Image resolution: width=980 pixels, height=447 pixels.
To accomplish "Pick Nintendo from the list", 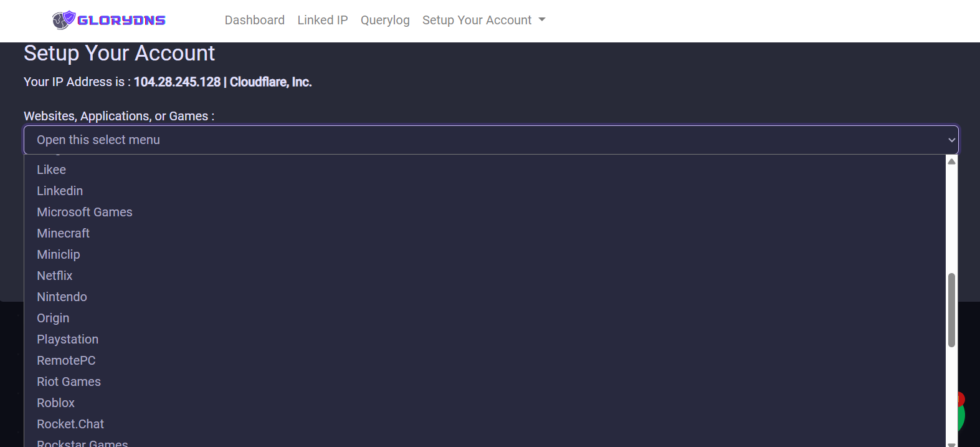I will [x=485, y=297].
